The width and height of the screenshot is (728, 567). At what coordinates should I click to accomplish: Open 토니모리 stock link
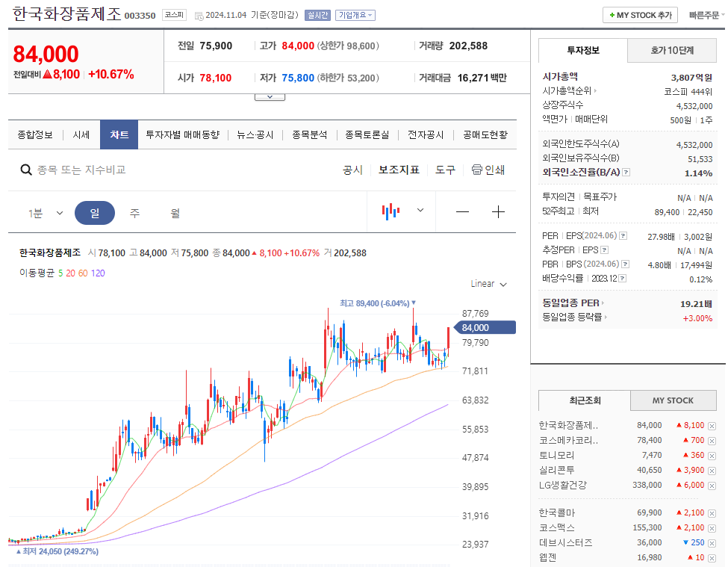(556, 456)
